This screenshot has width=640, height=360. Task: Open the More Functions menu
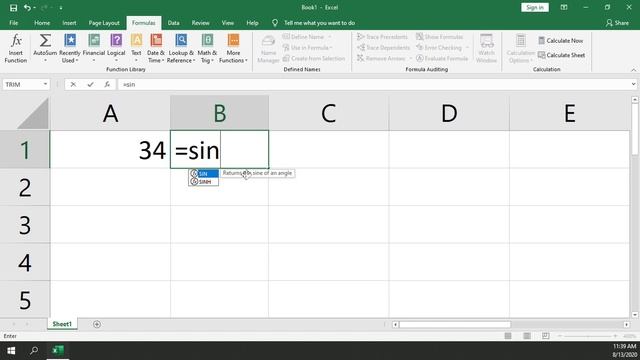pyautogui.click(x=233, y=49)
